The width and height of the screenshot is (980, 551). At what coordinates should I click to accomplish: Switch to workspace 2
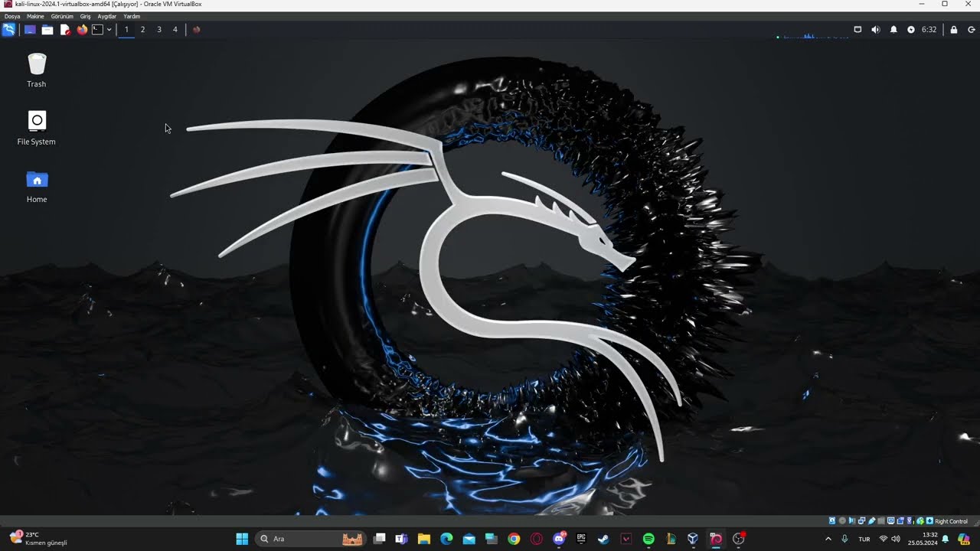142,30
